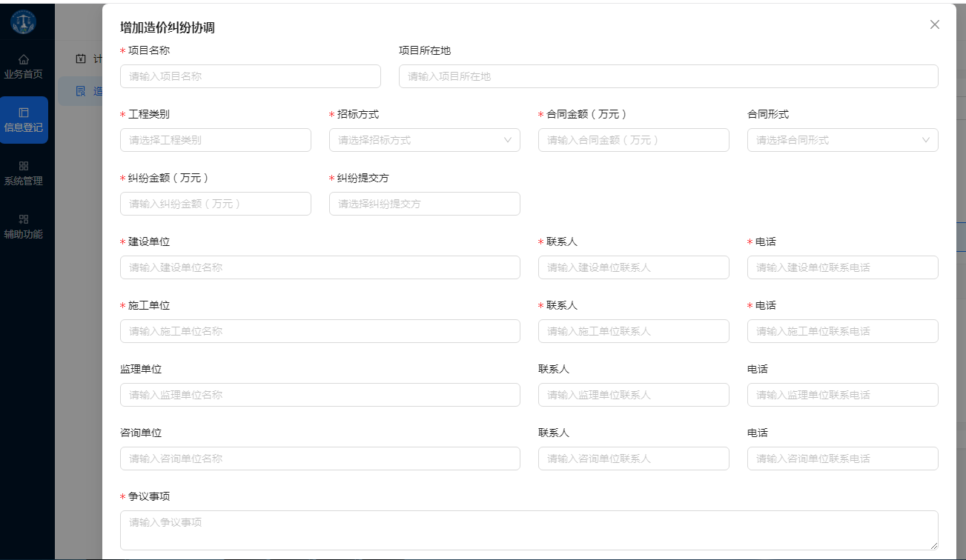Click the 纠纷提交方 label
The width and height of the screenshot is (966, 560).
363,178
